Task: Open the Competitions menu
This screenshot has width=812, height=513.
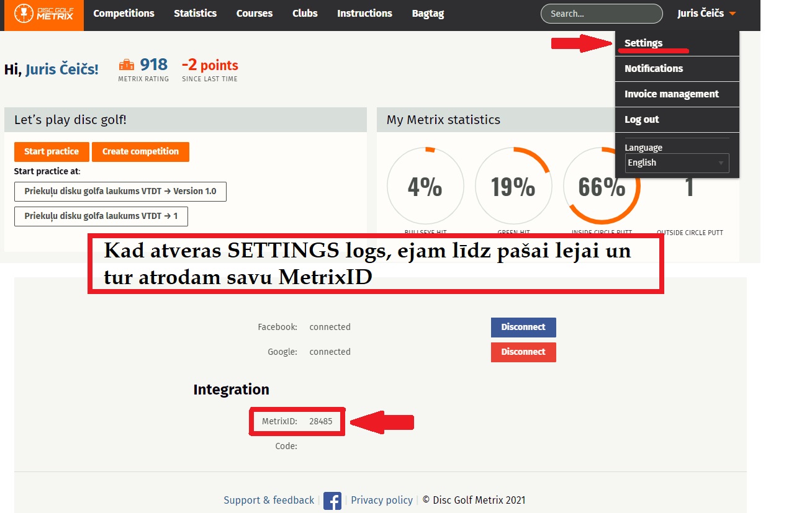Action: point(124,14)
